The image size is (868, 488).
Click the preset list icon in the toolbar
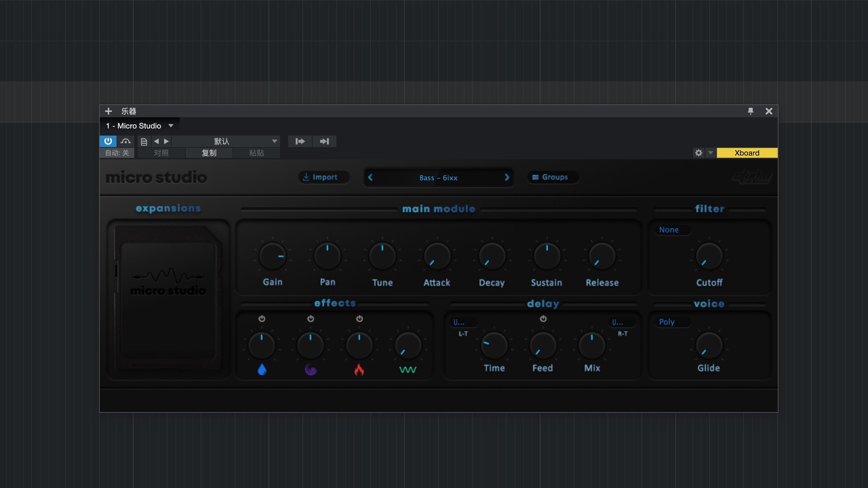[x=144, y=141]
